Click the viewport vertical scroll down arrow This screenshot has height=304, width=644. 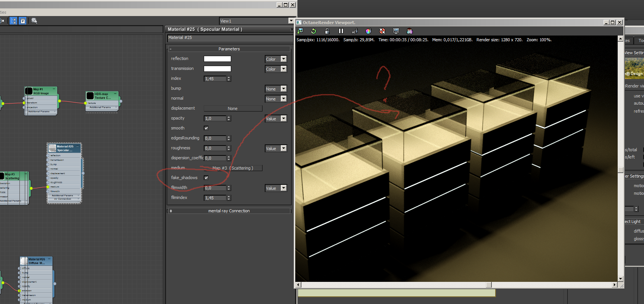point(621,279)
